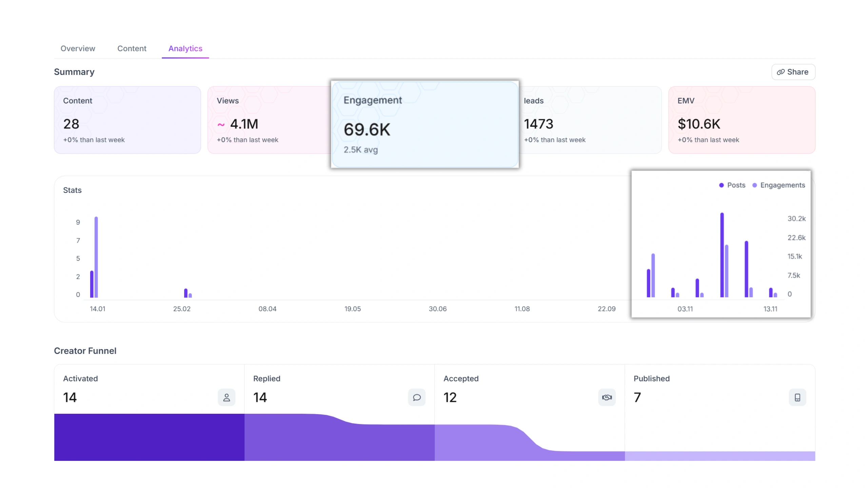
Task: Click the light lavender Published funnel segment
Action: 719,456
